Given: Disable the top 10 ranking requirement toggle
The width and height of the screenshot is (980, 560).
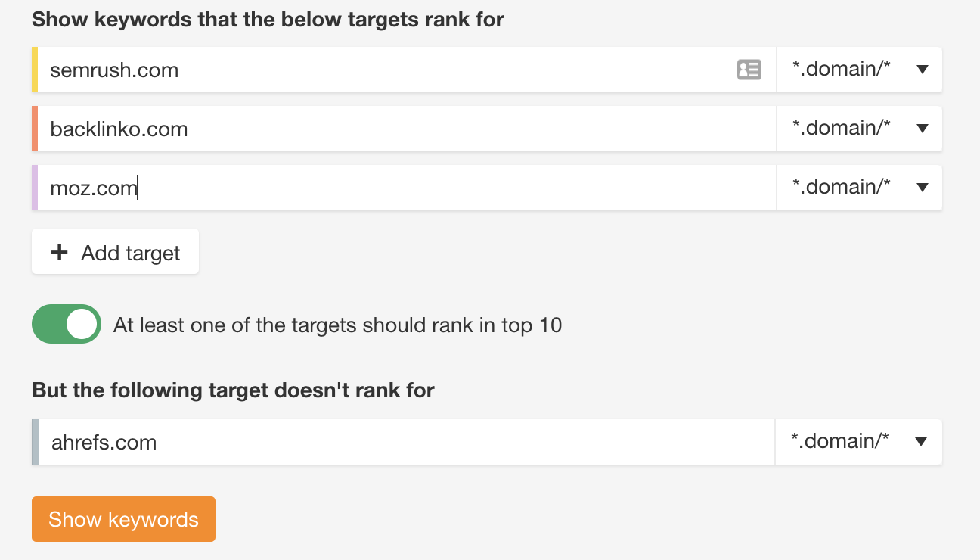Looking at the screenshot, I should (67, 324).
